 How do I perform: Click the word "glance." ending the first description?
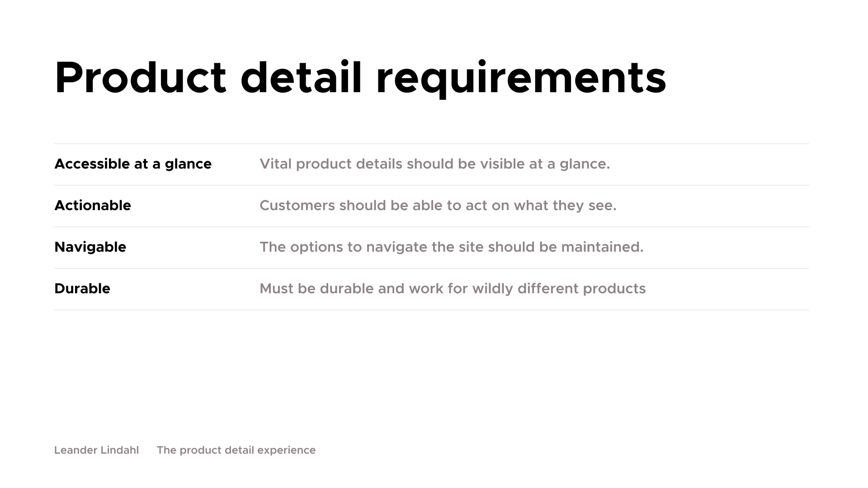coord(585,164)
